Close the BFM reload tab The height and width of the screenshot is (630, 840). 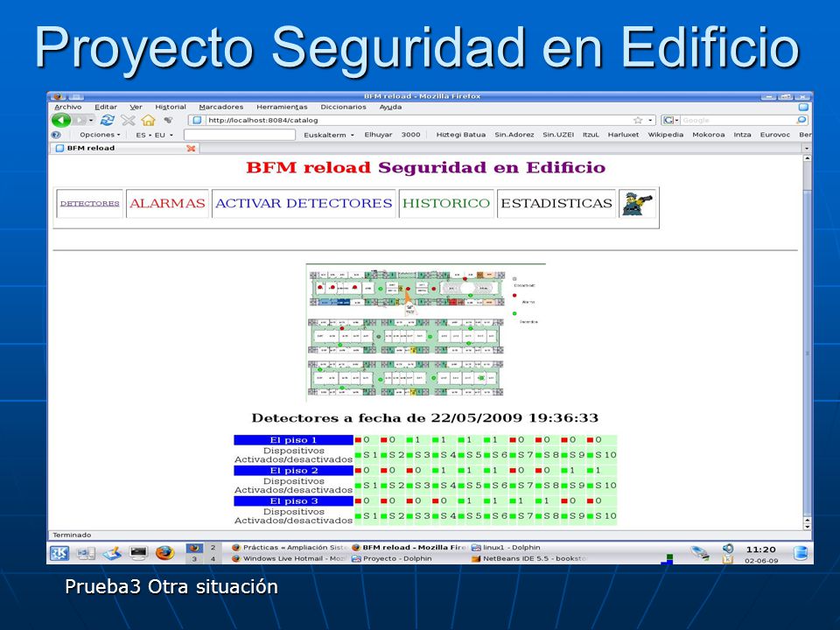(x=191, y=149)
